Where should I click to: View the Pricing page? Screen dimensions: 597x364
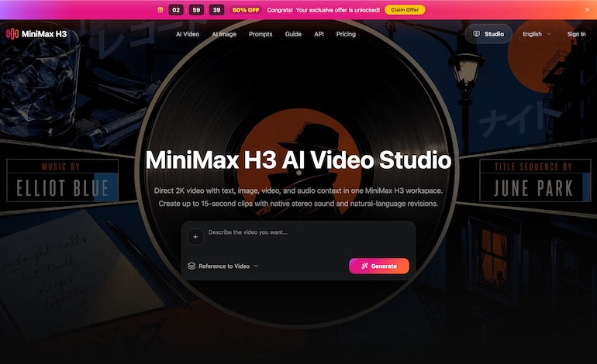[346, 34]
